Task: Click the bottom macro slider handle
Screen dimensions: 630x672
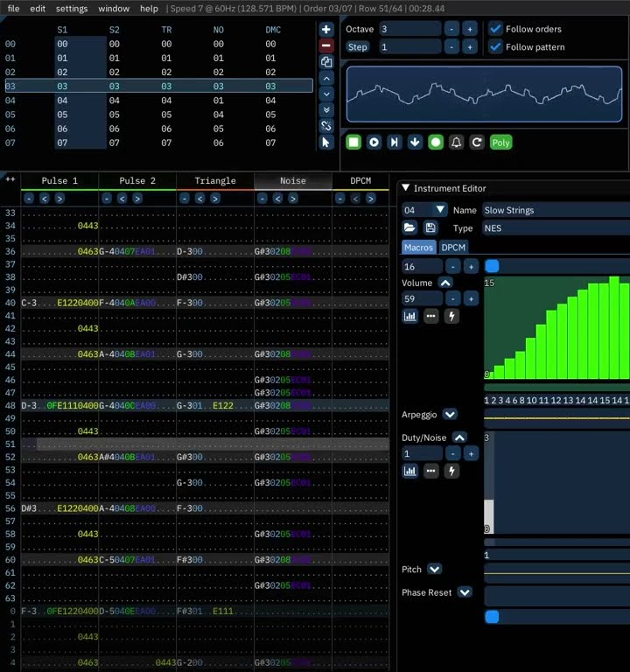Action: pyautogui.click(x=492, y=617)
